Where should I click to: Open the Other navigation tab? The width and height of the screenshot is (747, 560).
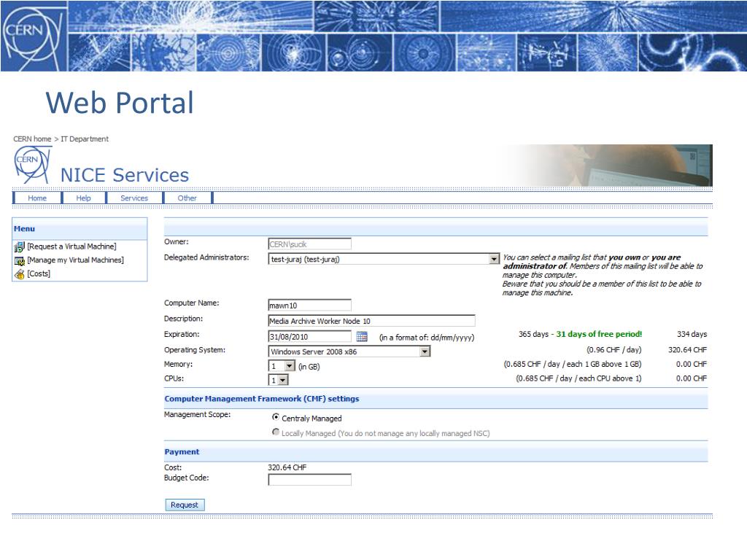click(187, 198)
